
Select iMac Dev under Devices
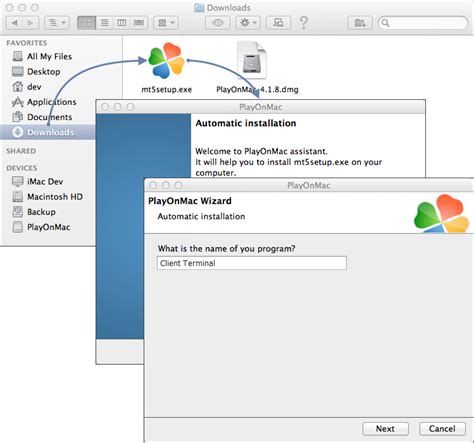click(45, 182)
